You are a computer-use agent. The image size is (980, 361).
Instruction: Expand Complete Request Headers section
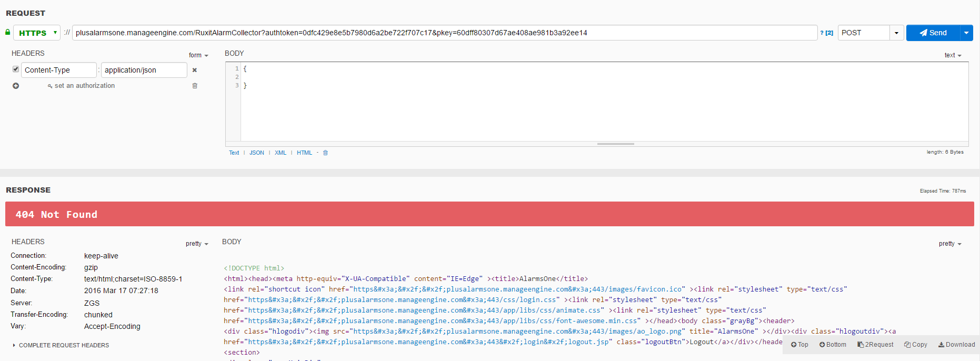(61, 345)
